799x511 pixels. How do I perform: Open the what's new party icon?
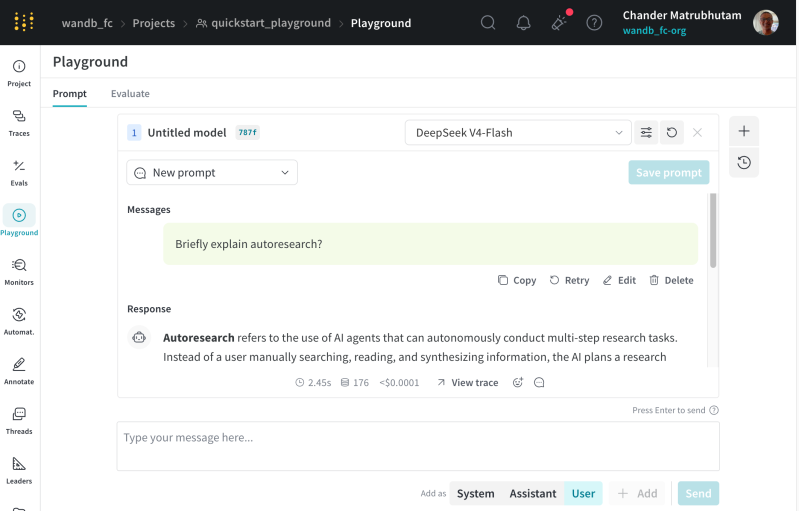point(559,23)
